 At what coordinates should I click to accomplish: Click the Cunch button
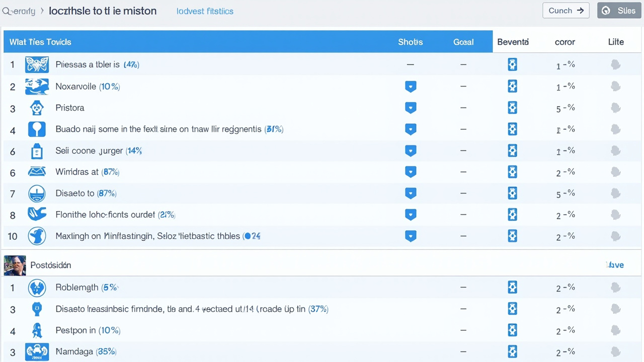pos(566,11)
